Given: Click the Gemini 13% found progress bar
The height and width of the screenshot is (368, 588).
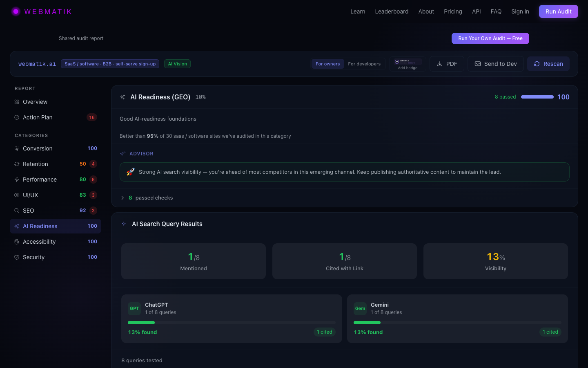Looking at the screenshot, I should [x=457, y=323].
